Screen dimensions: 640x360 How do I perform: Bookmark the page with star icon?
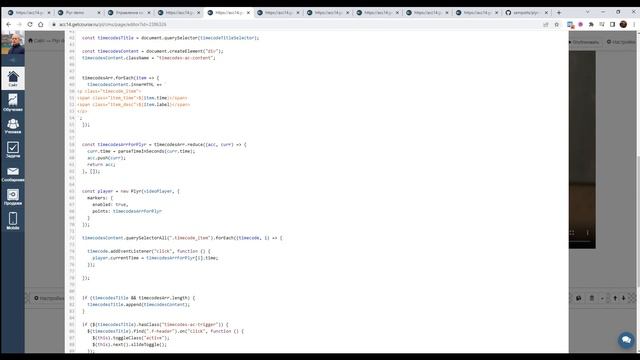[x=556, y=24]
